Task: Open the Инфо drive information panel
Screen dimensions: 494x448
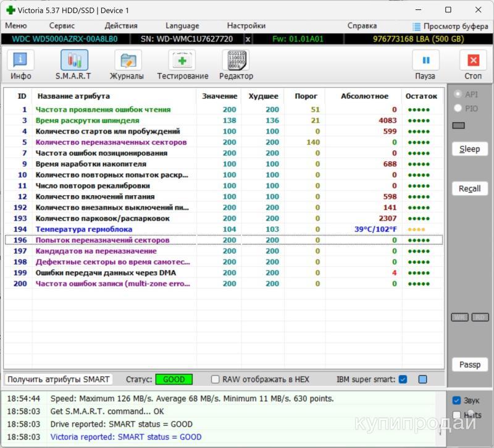Action: coord(20,61)
